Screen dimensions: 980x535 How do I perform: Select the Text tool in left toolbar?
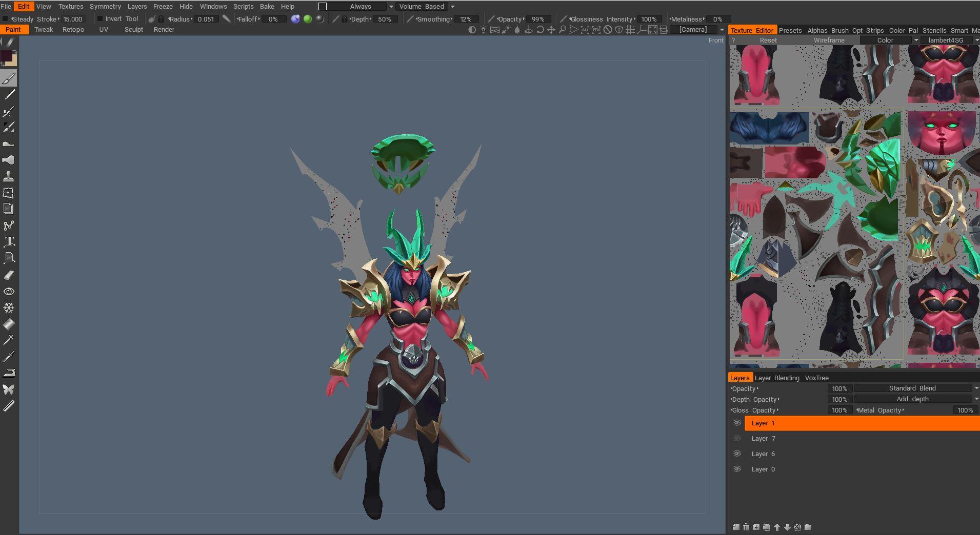(x=9, y=241)
